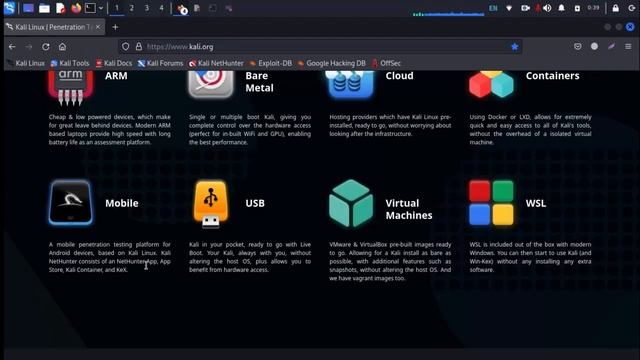Screen dimensions: 640x360
Task: Click the Bare Metal target icon
Action: (211, 84)
